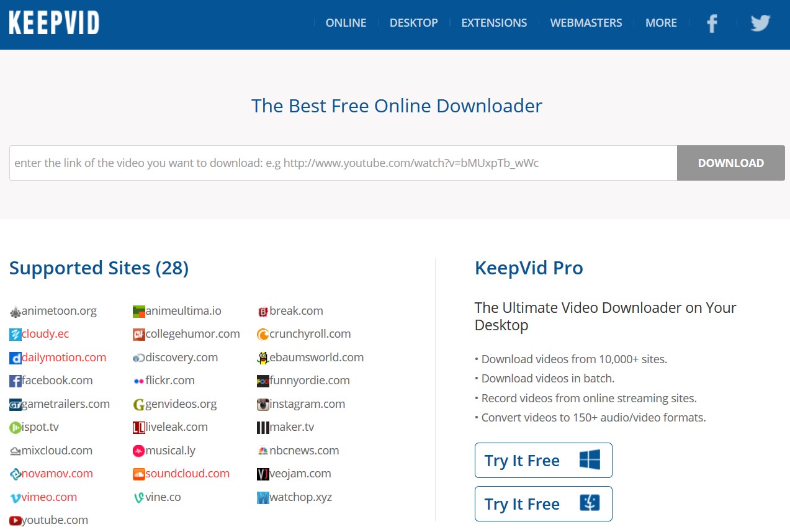Open the DESKTOP menu item
Image resolution: width=790 pixels, height=532 pixels.
click(414, 23)
